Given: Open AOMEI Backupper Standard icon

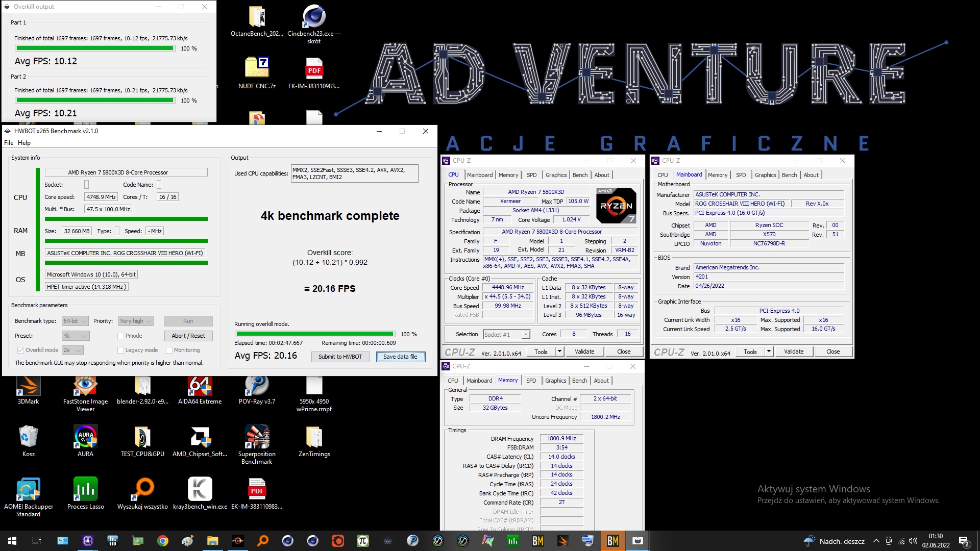Looking at the screenshot, I should click(x=28, y=497).
